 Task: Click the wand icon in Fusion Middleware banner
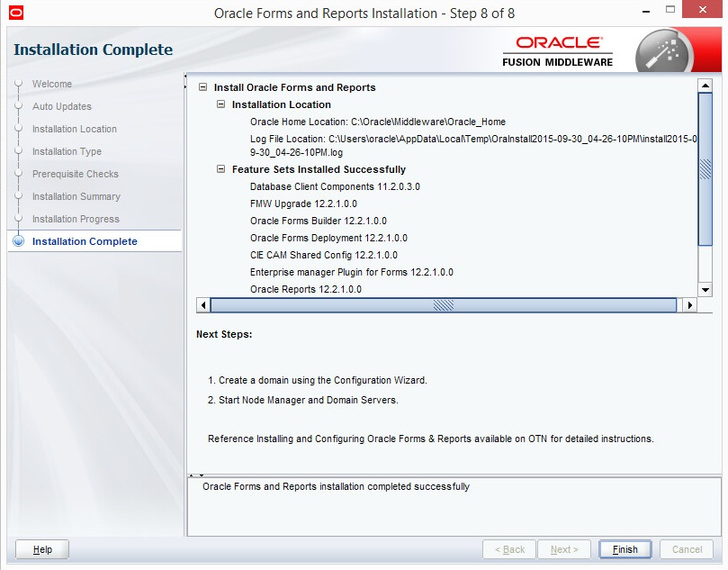pyautogui.click(x=664, y=52)
